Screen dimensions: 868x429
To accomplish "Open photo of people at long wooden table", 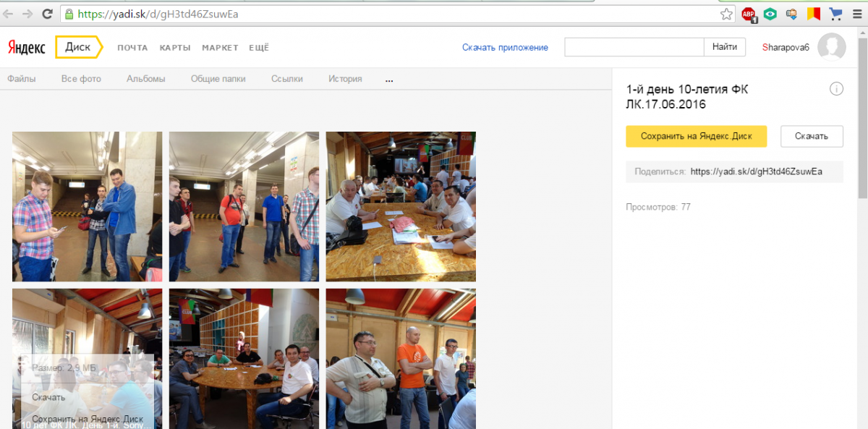I will point(401,206).
